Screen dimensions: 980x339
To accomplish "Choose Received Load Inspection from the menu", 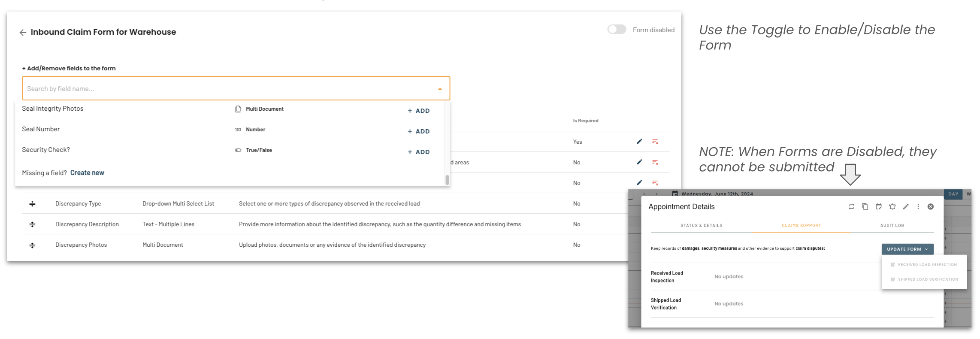I will tap(924, 265).
